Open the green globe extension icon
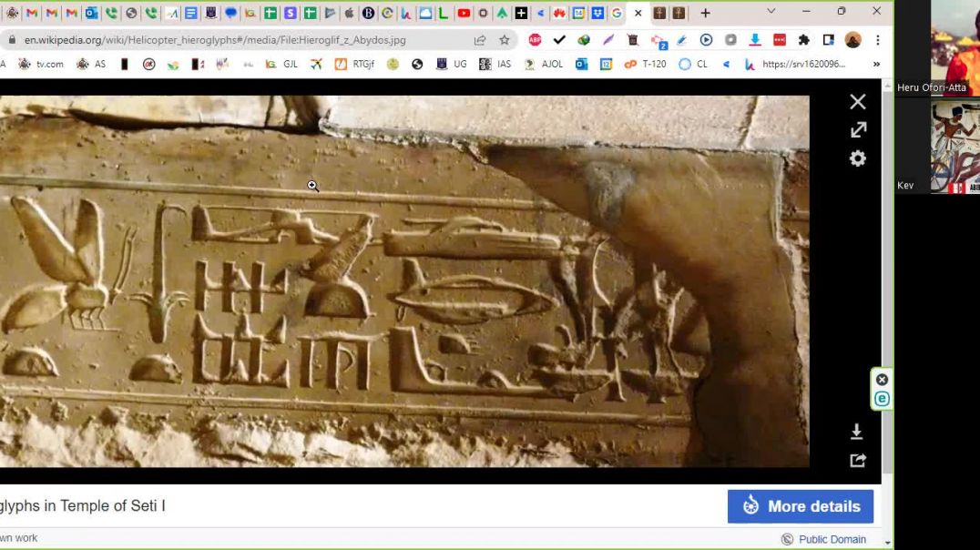This screenshot has width=980, height=550. tap(584, 40)
